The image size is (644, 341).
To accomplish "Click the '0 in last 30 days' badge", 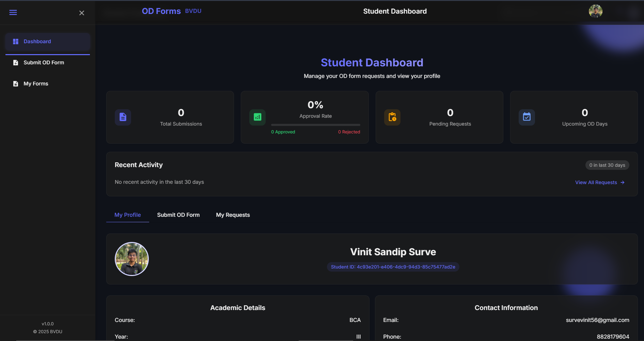I will 607,165.
